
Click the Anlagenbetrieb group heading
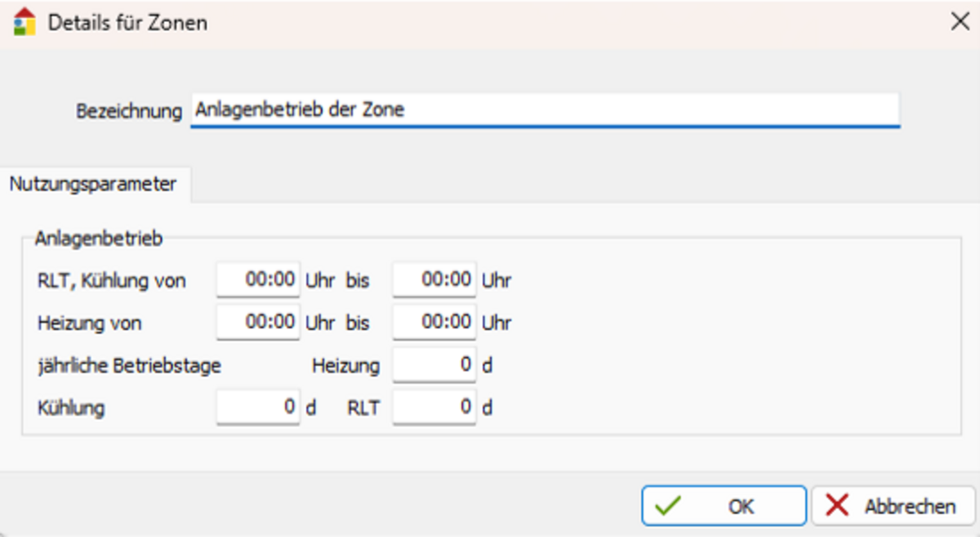coord(99,239)
